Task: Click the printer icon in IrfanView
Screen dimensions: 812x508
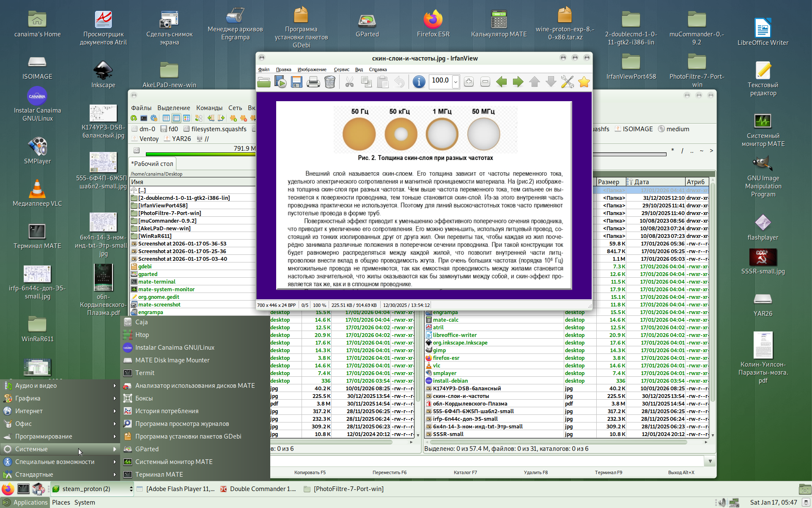Action: point(313,82)
